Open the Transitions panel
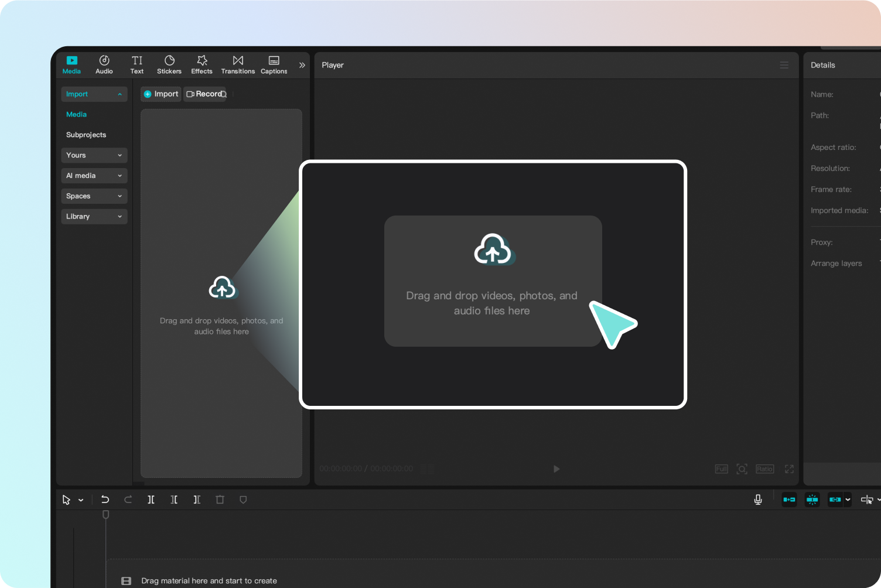Image resolution: width=881 pixels, height=588 pixels. click(238, 64)
